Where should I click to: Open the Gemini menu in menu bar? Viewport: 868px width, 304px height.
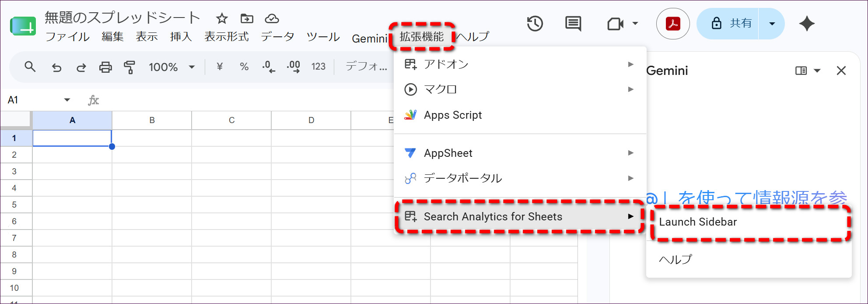[x=369, y=39]
